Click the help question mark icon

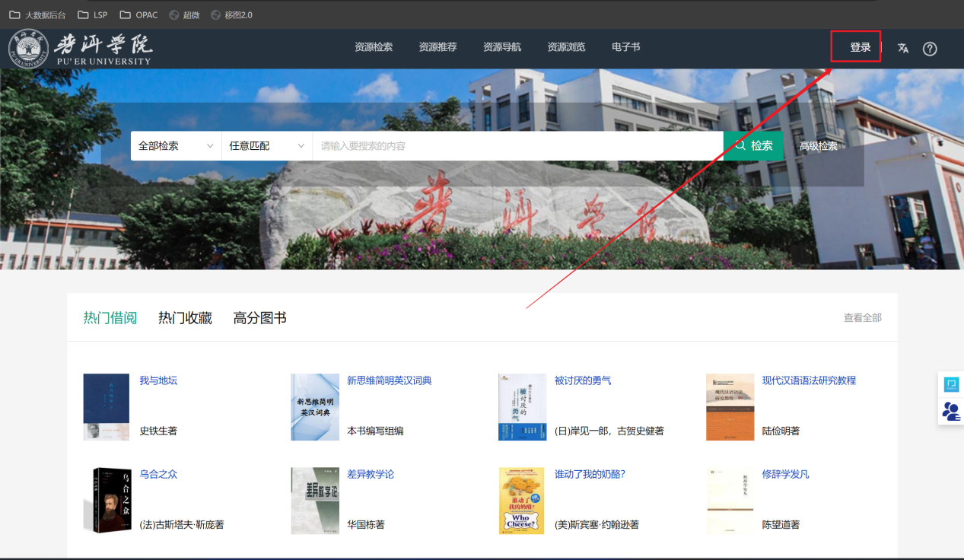click(x=930, y=49)
